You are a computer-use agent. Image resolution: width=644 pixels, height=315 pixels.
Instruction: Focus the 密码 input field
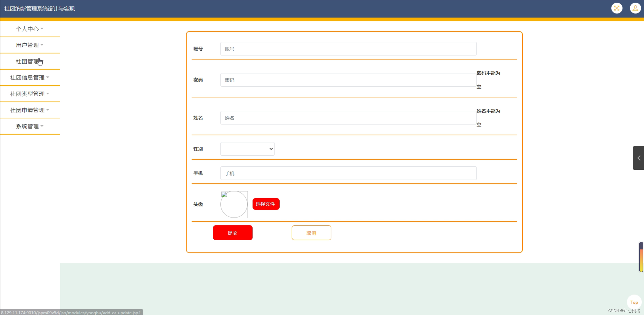(x=348, y=80)
